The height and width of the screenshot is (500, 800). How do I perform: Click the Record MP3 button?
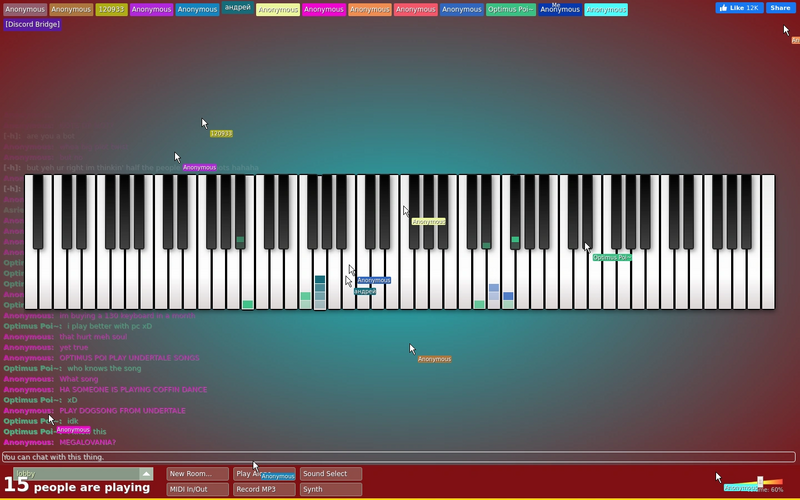[264, 489]
